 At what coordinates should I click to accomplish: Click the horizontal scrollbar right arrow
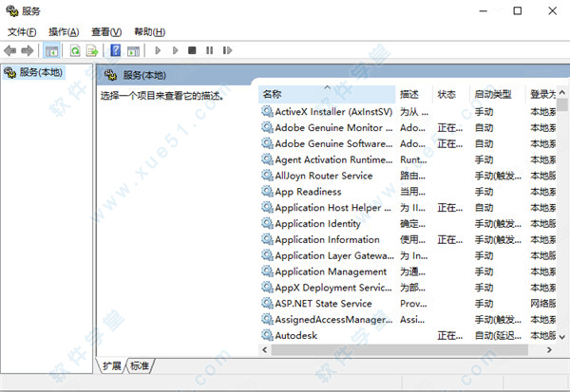point(549,350)
